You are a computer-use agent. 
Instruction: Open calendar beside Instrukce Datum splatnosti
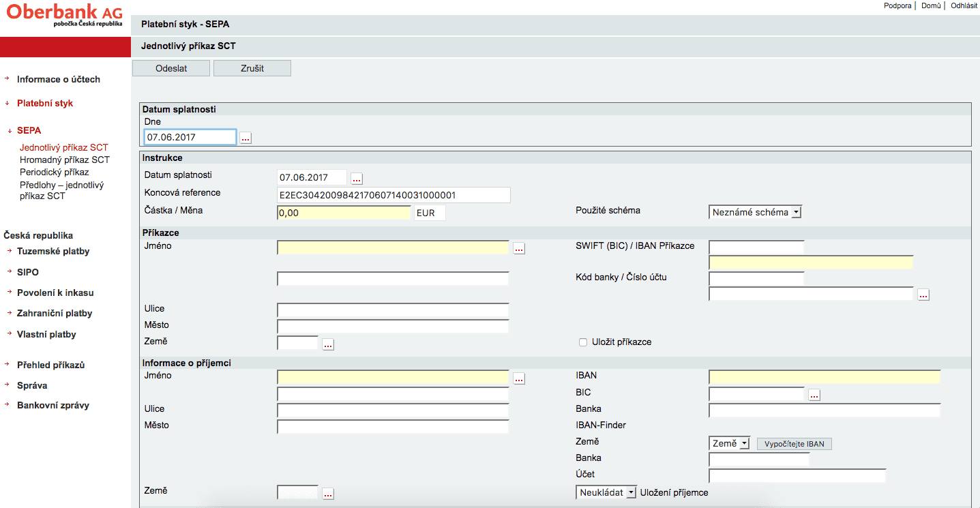tap(357, 179)
